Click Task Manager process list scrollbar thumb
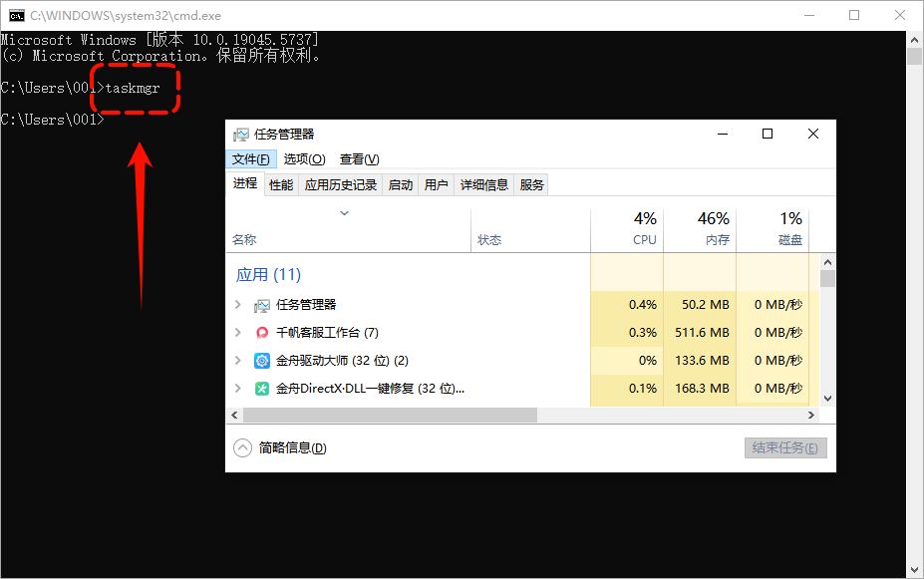 coord(827,279)
